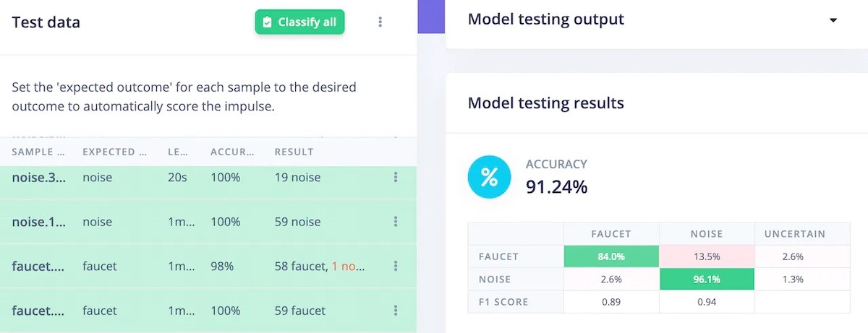Screen dimensions: 868x333
Task: Click the Model testing output heading
Action: click(x=545, y=20)
